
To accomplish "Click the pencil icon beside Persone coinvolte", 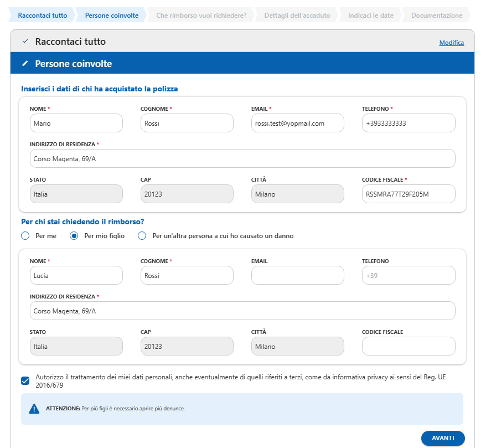I will (25, 64).
